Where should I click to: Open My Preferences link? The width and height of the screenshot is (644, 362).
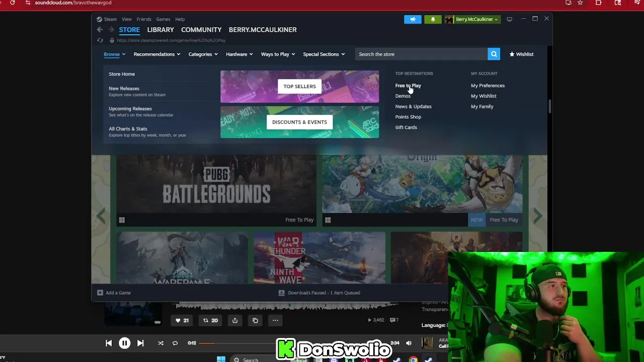[488, 85]
